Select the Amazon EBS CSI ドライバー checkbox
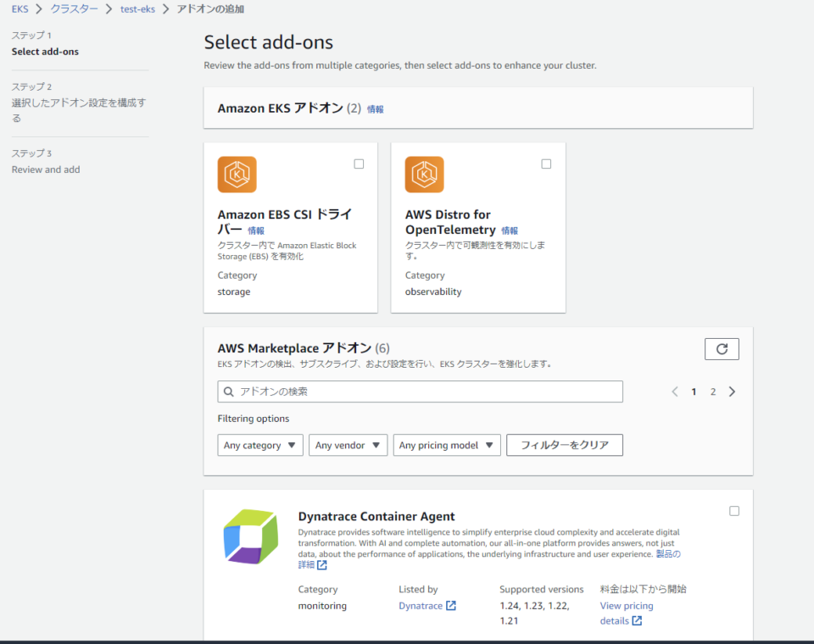This screenshot has width=814, height=644. (x=359, y=163)
